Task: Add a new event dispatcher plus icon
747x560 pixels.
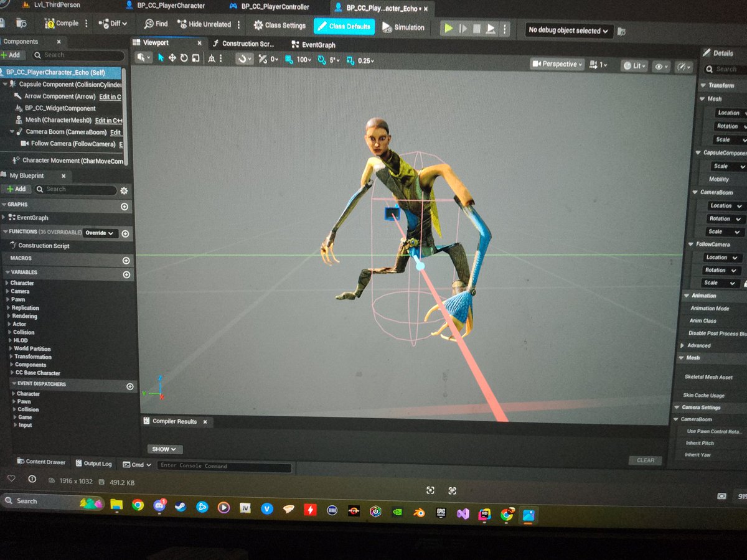Action: click(130, 386)
